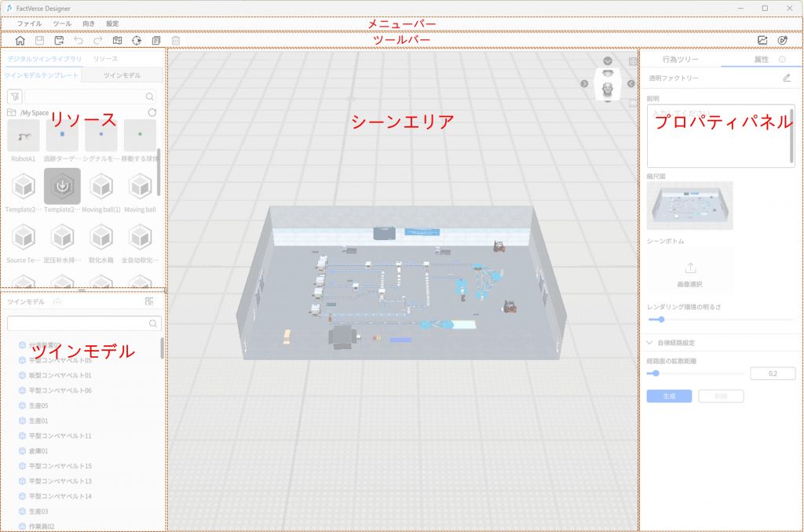Collapse the 自律経路設定 section

click(x=651, y=343)
